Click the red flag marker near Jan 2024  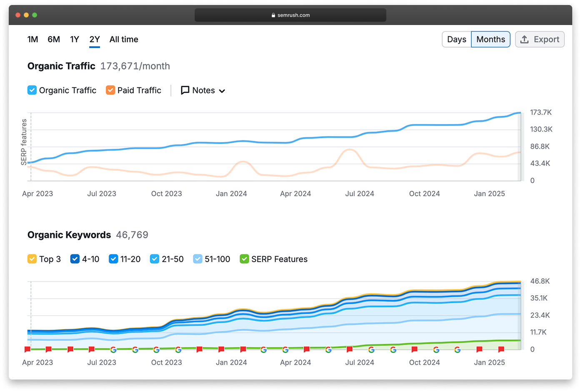pyautogui.click(x=221, y=349)
